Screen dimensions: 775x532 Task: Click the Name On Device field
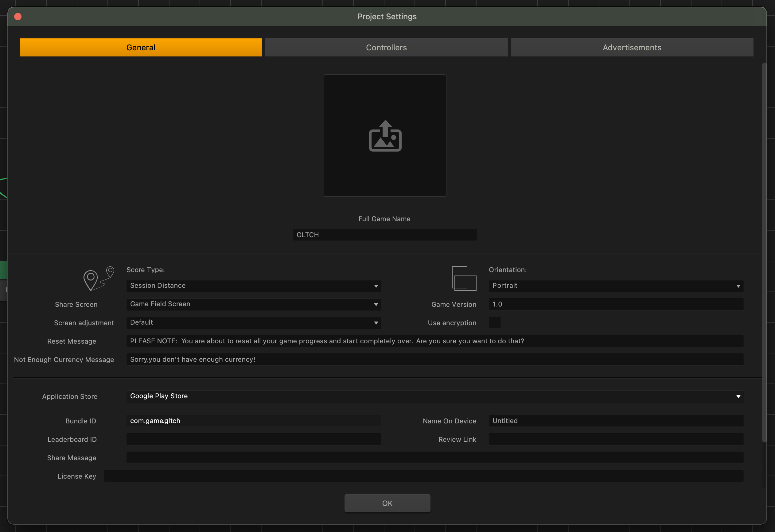coord(616,421)
